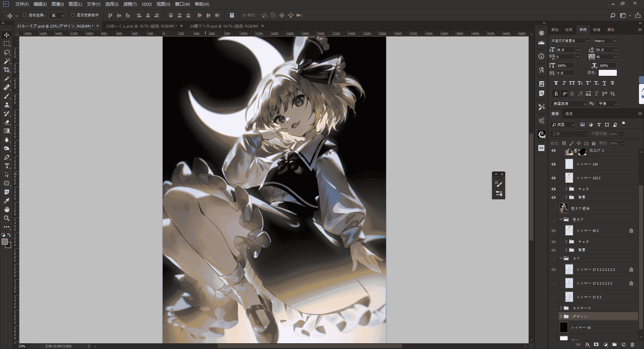Switch to the 通道 panel tab

coord(569,114)
